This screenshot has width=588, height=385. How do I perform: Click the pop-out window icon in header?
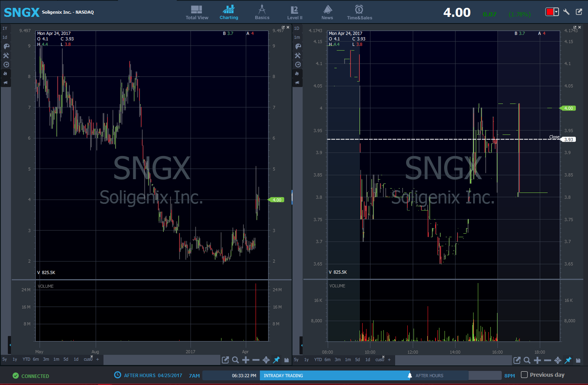click(x=579, y=12)
